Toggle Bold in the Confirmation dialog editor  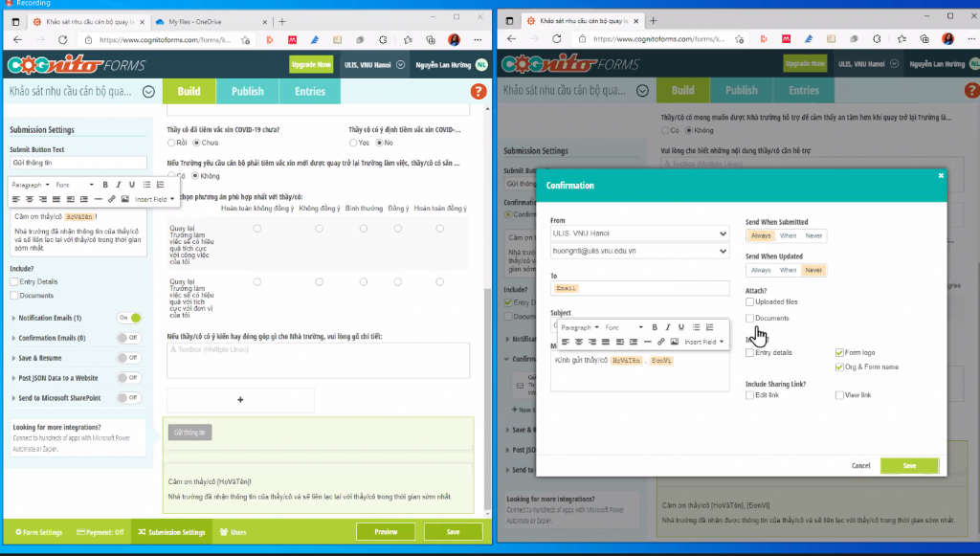pyautogui.click(x=655, y=327)
